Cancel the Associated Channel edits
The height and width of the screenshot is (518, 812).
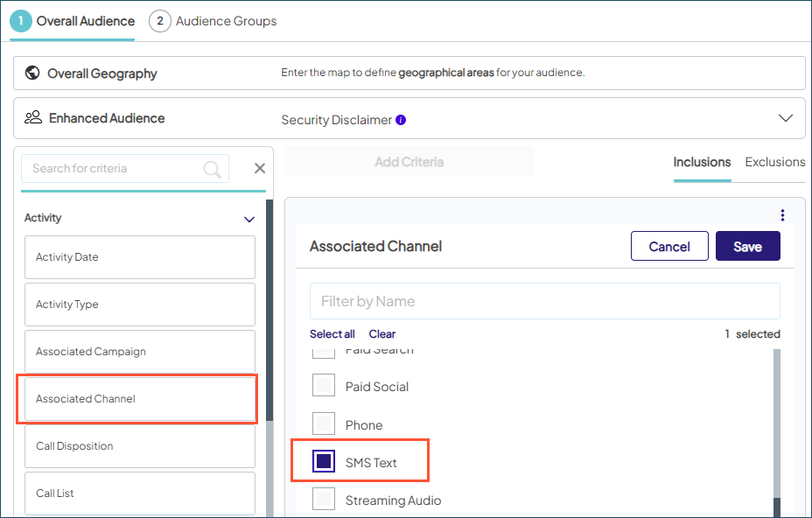tap(669, 246)
